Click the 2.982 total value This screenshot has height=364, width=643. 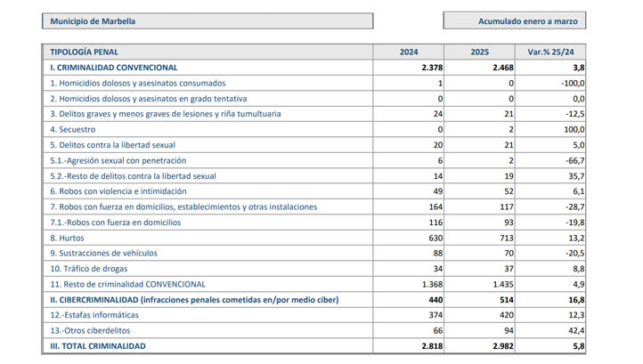(503, 346)
